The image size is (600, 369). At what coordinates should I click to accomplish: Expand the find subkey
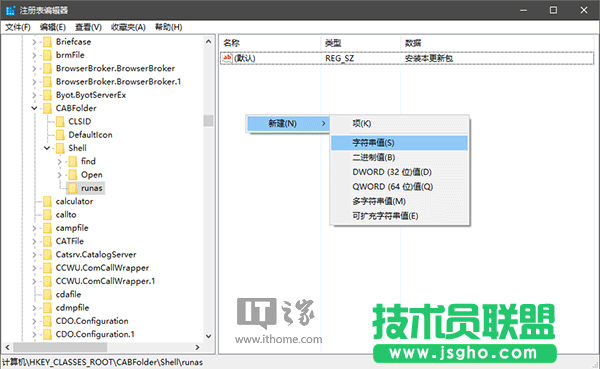59,162
